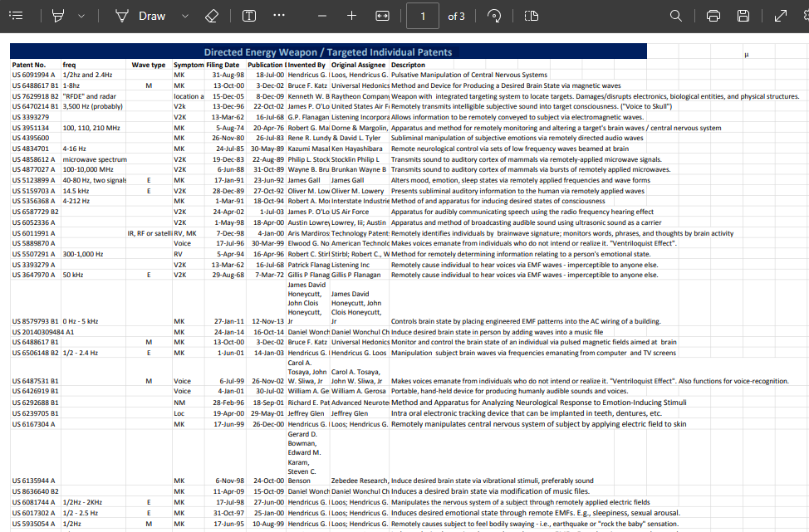Click frequency cell 3,500 Hz (probably)
Viewport: 809px width, 532px height.
coord(93,107)
